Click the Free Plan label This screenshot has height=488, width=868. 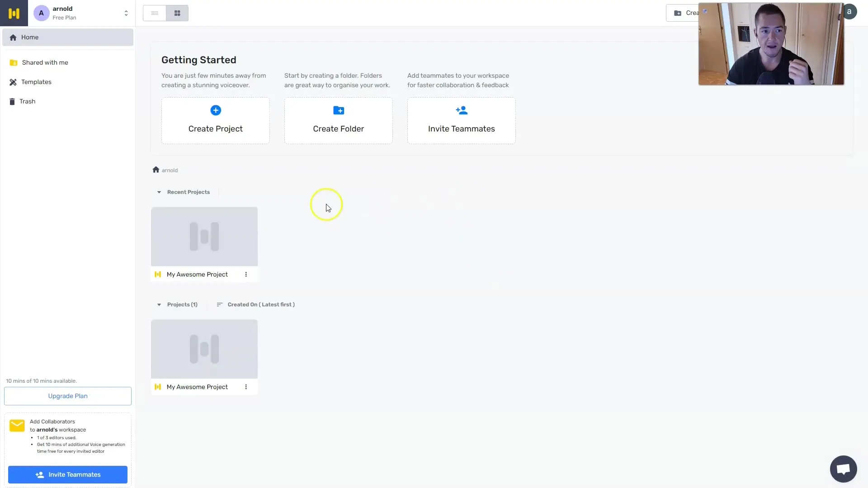click(x=64, y=18)
